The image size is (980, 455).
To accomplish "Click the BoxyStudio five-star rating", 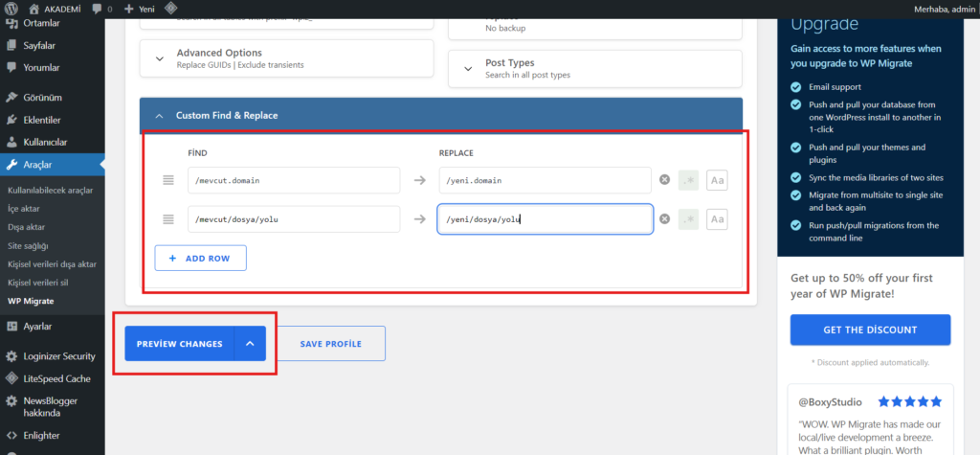I will pos(910,401).
